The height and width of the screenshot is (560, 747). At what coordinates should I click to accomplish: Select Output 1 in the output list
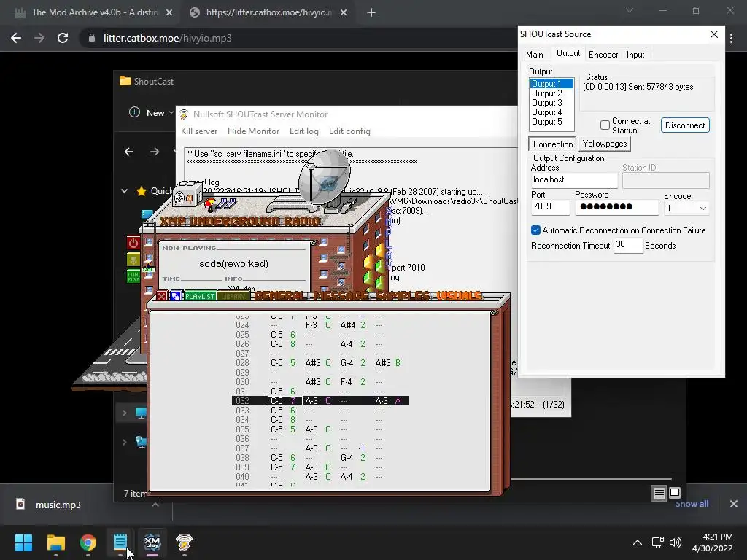551,84
